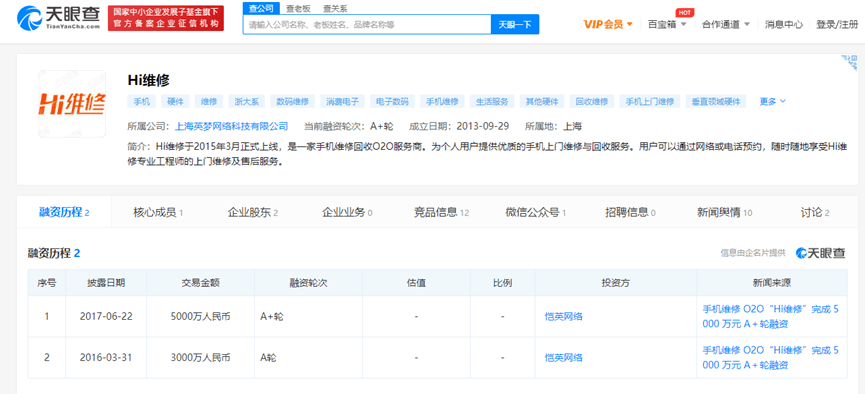Click the 交易金额 column header
Image resolution: width=865 pixels, height=394 pixels.
tap(201, 283)
